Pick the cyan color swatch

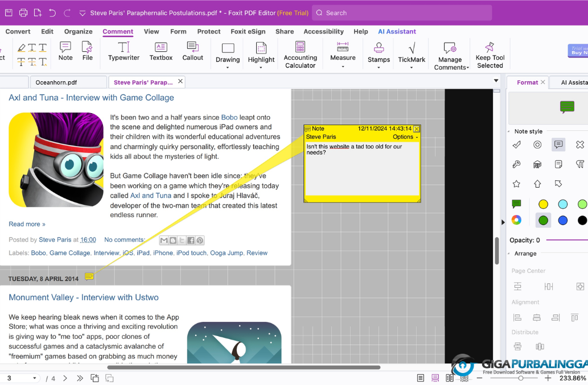tap(562, 204)
